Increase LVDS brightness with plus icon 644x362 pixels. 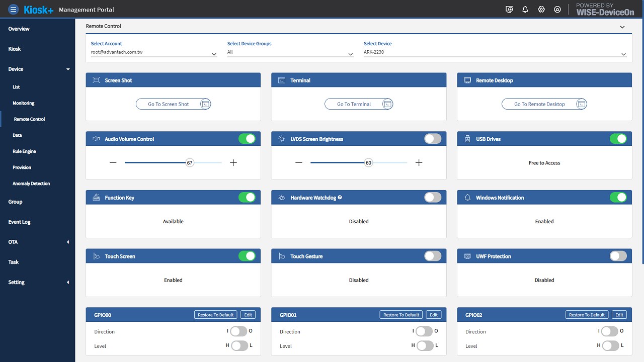pos(419,163)
